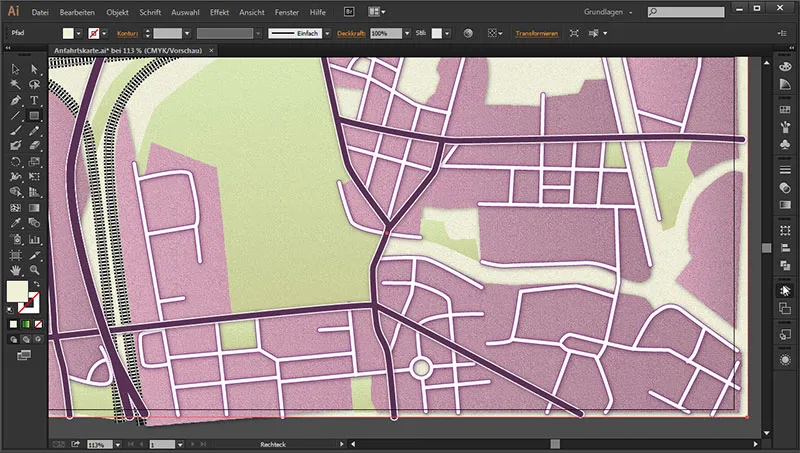Select the Scale tool
The image size is (800, 453).
tap(34, 162)
